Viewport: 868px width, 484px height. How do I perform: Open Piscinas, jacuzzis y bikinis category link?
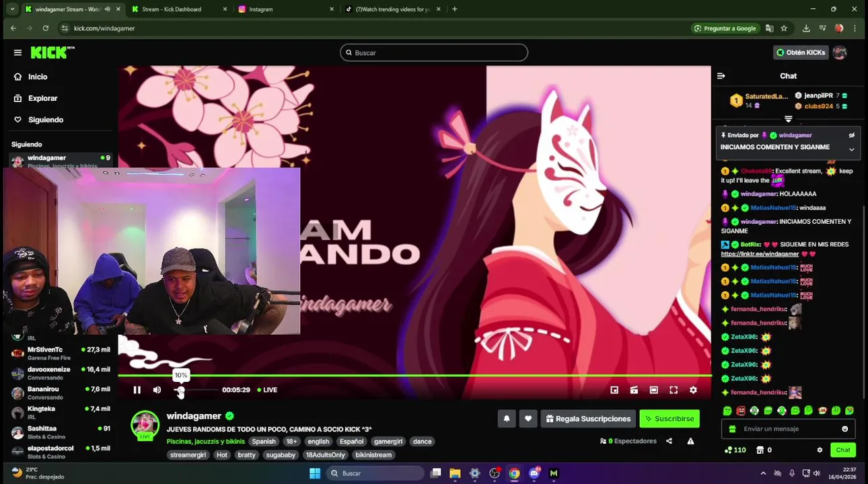(205, 442)
